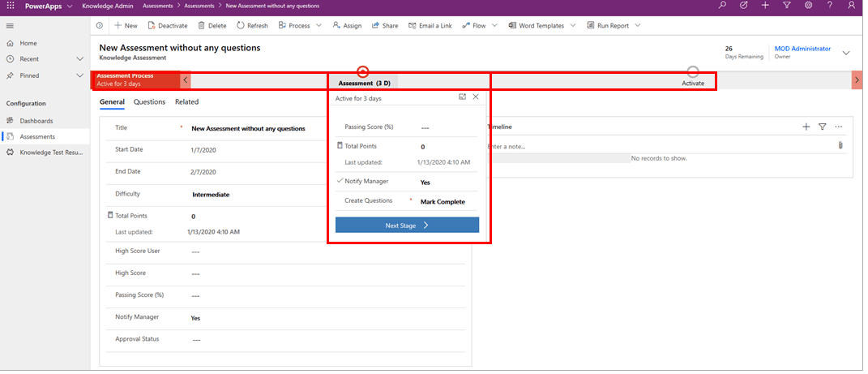
Task: Open the PowerApps app launcher waffle
Action: [11, 6]
